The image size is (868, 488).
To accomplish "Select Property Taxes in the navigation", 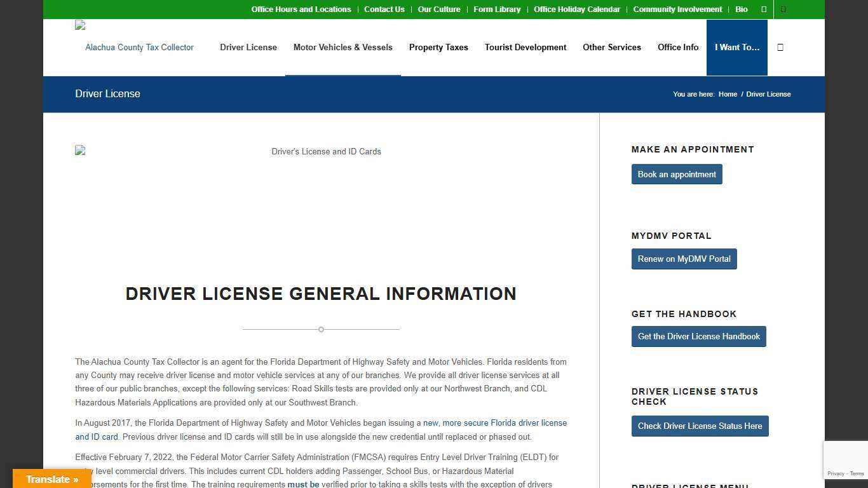I will point(438,47).
